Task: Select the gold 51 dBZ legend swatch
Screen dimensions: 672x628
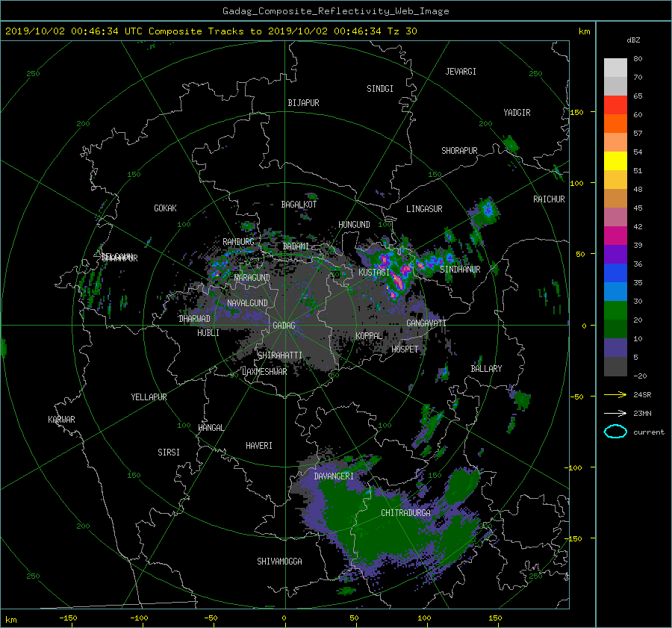Action: click(615, 180)
